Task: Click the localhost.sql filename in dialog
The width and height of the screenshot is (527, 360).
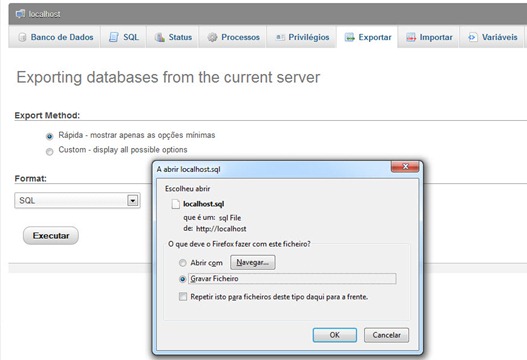Action: (x=203, y=204)
